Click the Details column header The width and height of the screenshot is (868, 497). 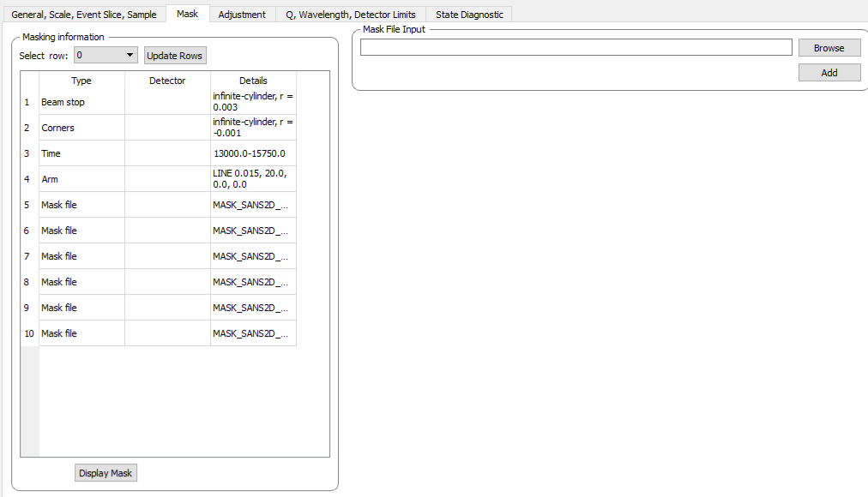coord(253,81)
